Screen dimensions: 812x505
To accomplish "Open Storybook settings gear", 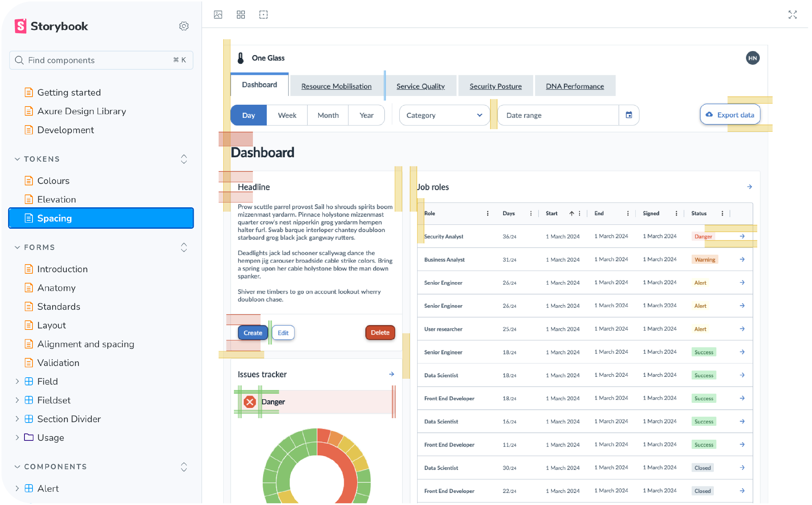I will click(184, 26).
